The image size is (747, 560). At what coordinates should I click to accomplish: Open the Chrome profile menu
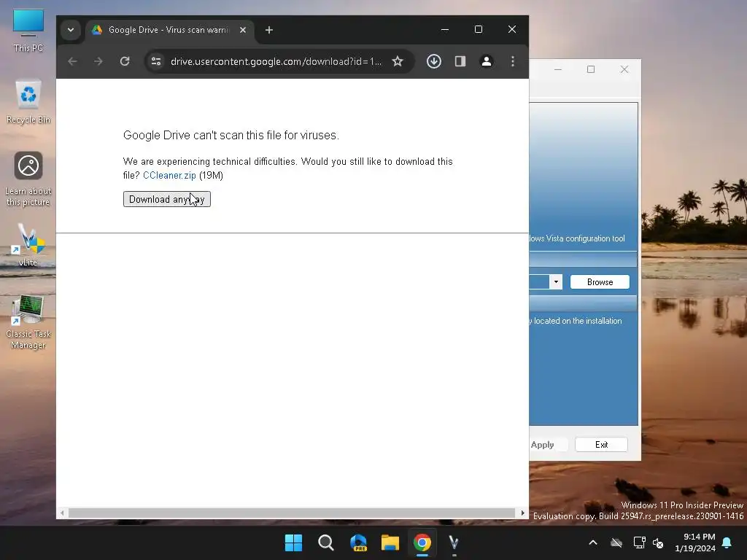(487, 61)
